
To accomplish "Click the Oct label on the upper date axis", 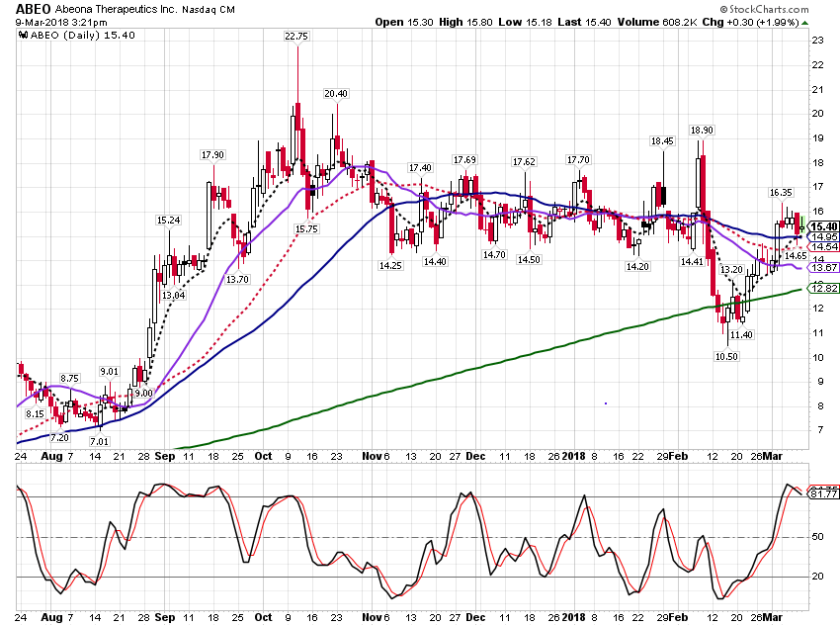I will point(263,456).
